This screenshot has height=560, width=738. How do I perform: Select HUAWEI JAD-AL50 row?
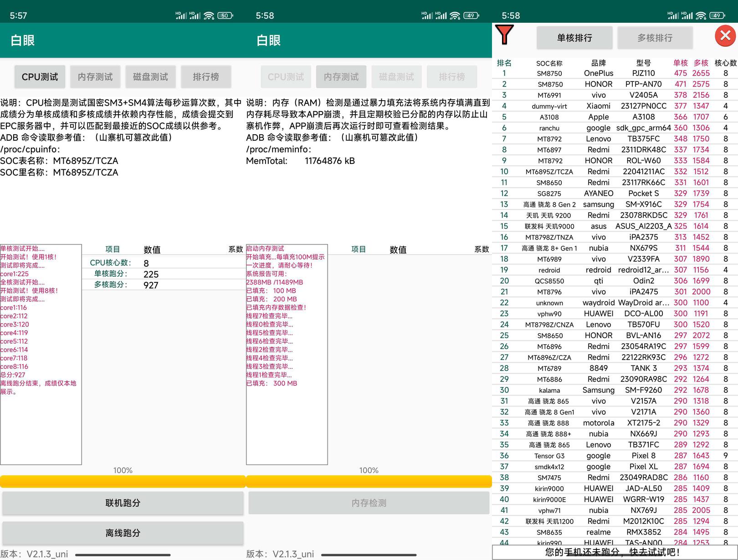tap(615, 489)
